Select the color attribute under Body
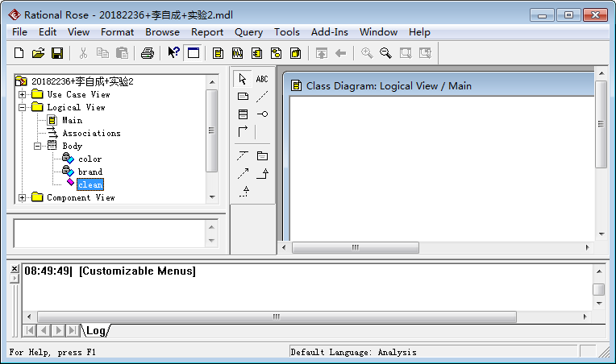The image size is (616, 364). [90, 159]
